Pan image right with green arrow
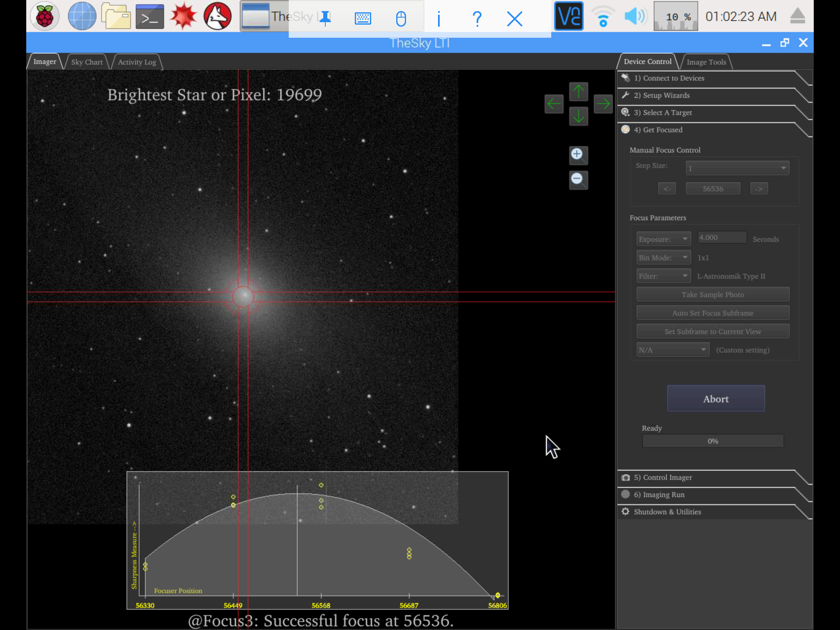The height and width of the screenshot is (630, 840). [603, 104]
